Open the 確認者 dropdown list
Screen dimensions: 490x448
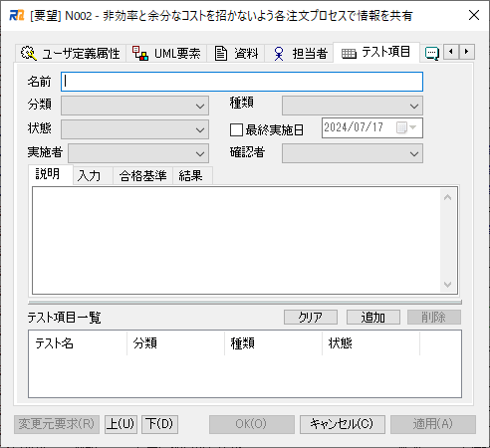353,153
